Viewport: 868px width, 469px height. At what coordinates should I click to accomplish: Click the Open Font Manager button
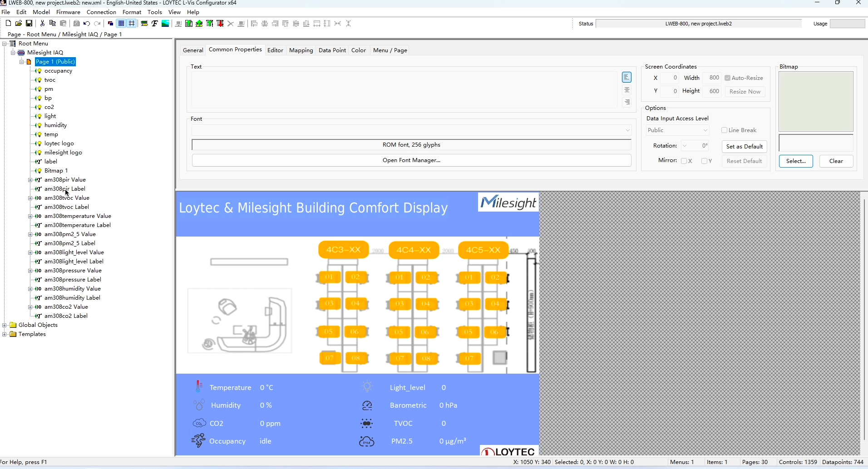coord(411,160)
